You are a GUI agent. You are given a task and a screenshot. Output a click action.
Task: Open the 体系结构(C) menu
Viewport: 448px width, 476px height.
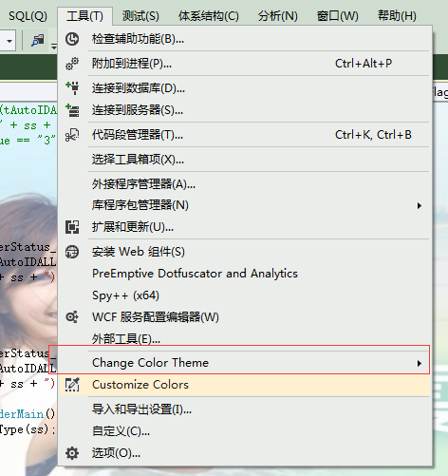(208, 15)
